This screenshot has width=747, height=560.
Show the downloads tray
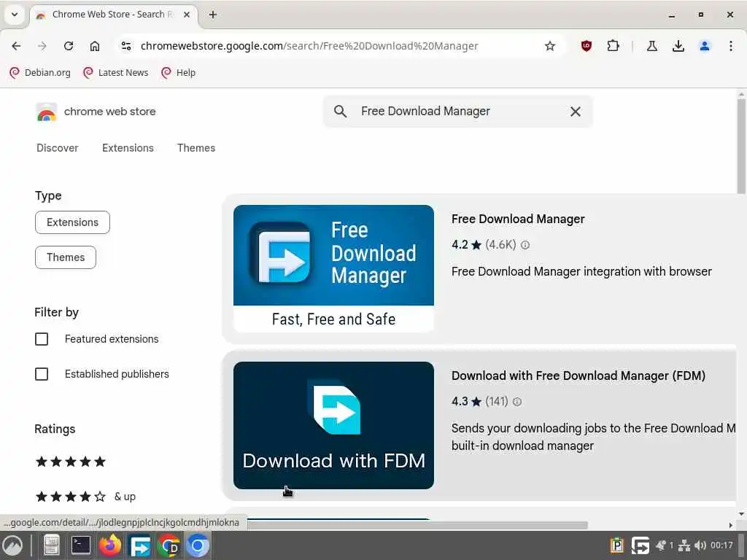click(678, 46)
